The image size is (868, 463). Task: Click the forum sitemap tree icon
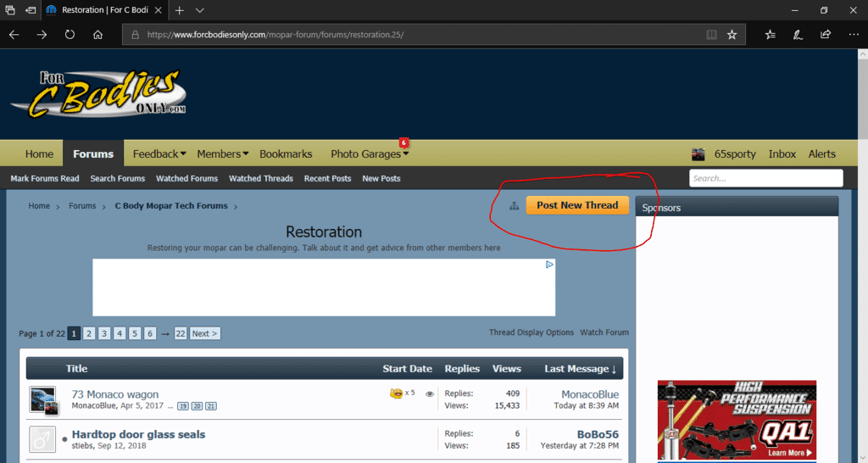tap(513, 206)
